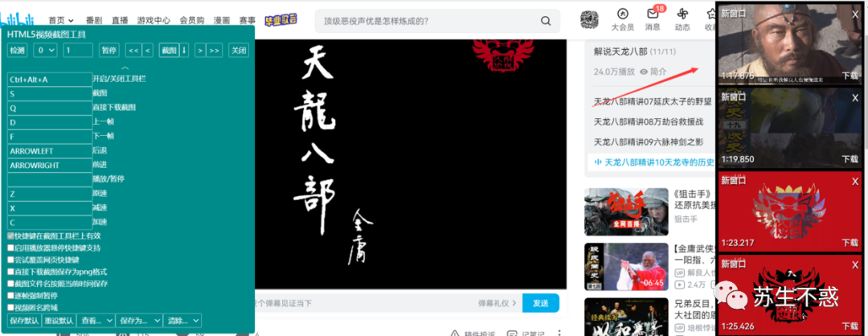
Task: Enable 视频匿名跨域 checkbox
Action: [10, 307]
